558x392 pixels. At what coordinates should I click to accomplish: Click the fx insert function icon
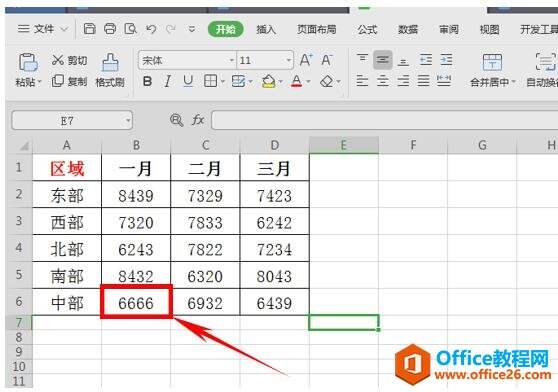click(x=198, y=120)
